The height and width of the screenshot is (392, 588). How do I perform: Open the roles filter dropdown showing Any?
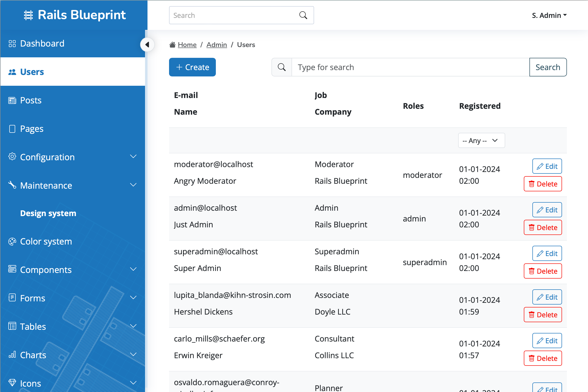481,140
